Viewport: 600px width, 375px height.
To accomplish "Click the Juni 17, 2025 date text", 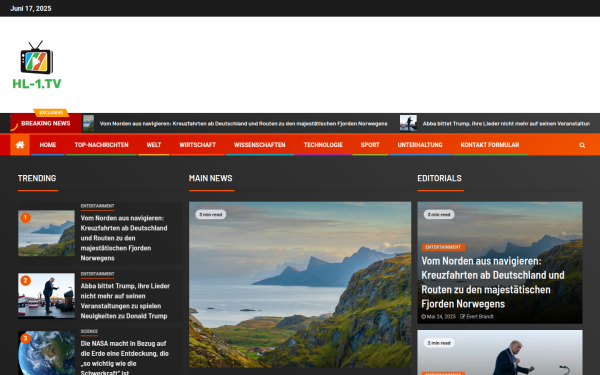I will 31,8.
